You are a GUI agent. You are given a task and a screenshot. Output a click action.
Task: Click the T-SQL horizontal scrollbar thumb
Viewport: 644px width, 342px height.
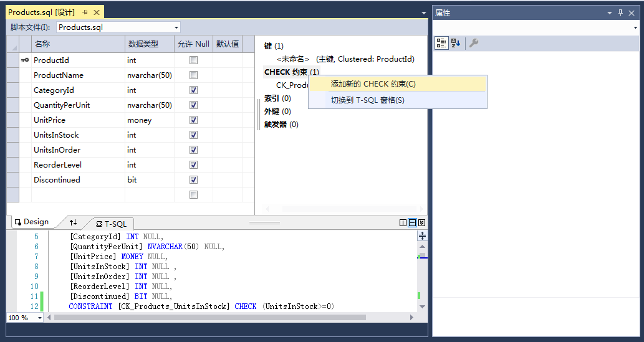pos(210,317)
